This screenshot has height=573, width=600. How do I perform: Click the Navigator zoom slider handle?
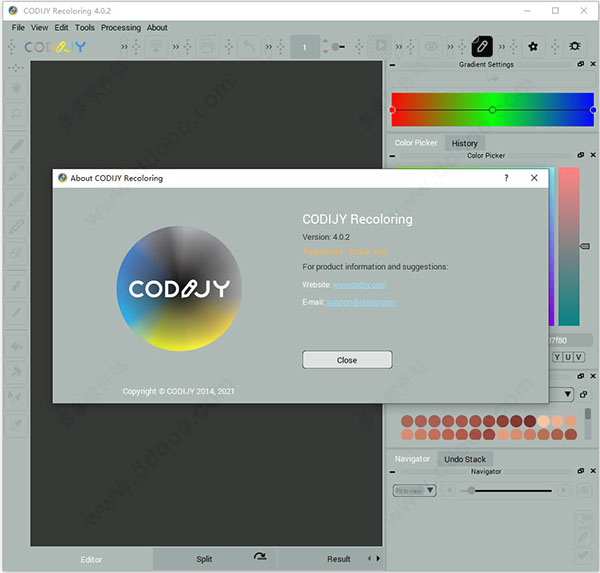click(x=471, y=490)
